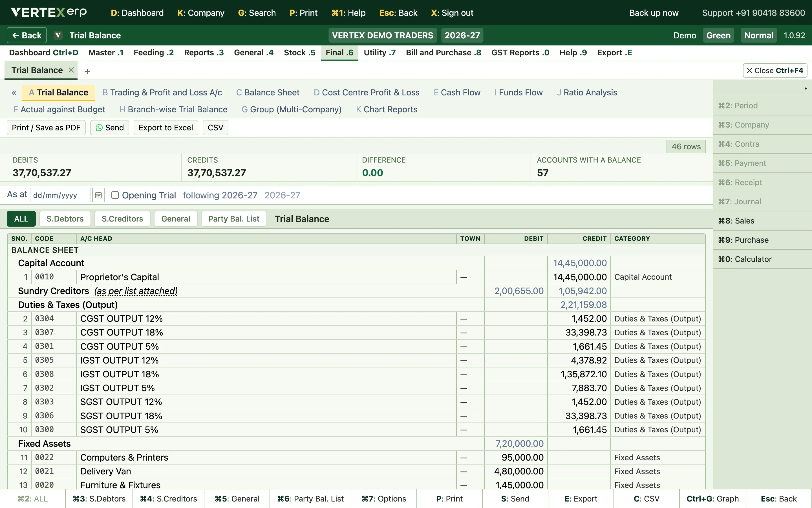Open the Ratio Analysis tab
The height and width of the screenshot is (508, 812).
(x=587, y=92)
